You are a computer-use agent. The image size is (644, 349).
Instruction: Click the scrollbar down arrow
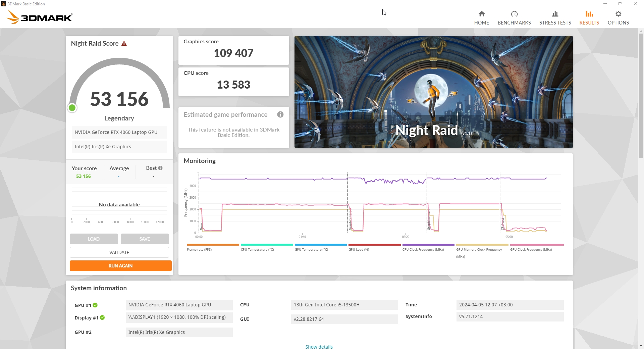pos(641,346)
